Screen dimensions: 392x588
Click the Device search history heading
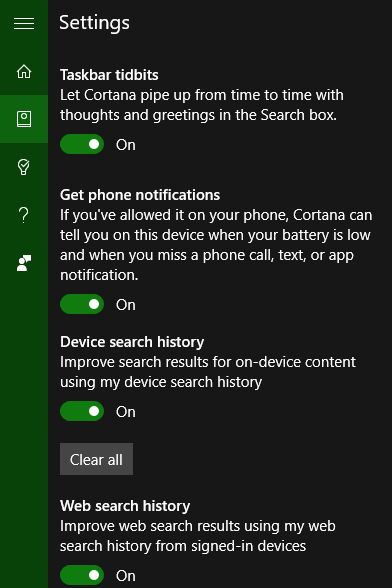pos(132,342)
